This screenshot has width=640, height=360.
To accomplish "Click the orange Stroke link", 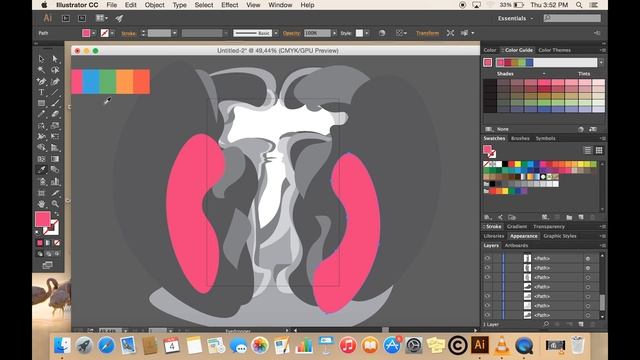I will click(x=129, y=33).
